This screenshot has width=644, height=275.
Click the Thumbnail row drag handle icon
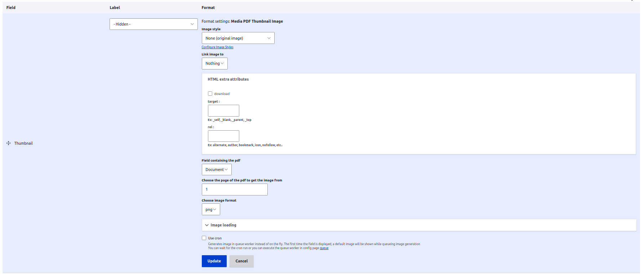[9, 143]
